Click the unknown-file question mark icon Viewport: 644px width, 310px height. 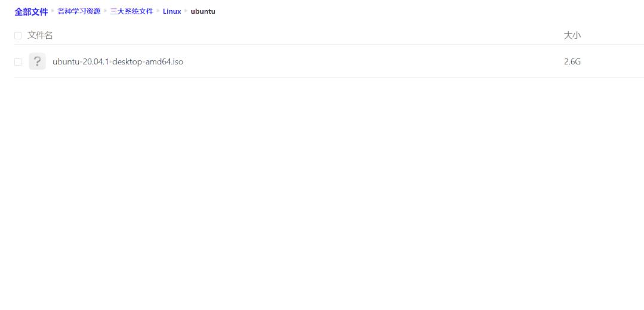[x=38, y=61]
